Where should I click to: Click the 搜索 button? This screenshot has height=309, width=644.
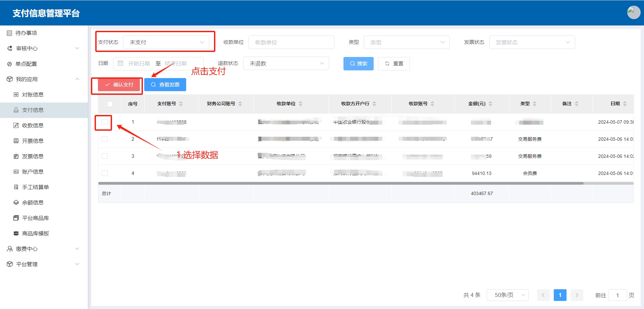tap(358, 64)
